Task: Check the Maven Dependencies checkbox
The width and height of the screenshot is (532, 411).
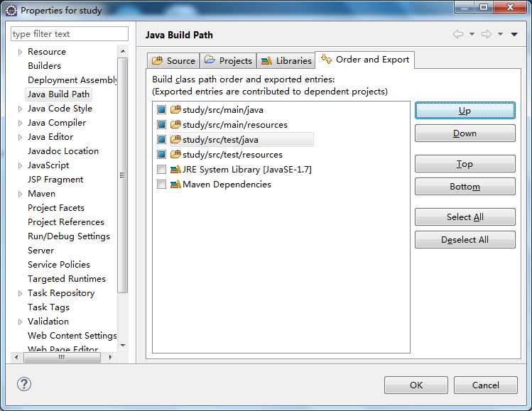Action: tap(161, 184)
